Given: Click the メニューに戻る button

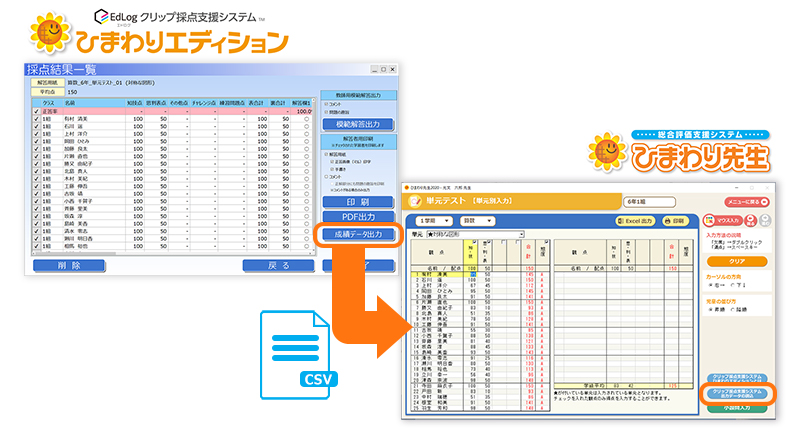Looking at the screenshot, I should (747, 202).
